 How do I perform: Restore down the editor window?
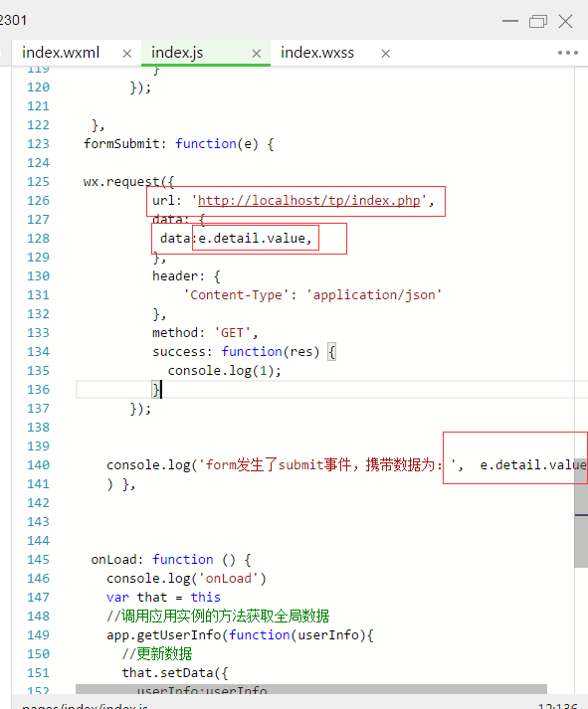[538, 21]
